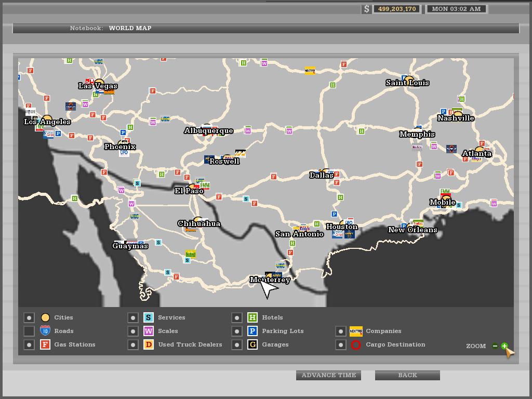Select the Albuquerque city label
532x399 pixels.
pos(208,130)
